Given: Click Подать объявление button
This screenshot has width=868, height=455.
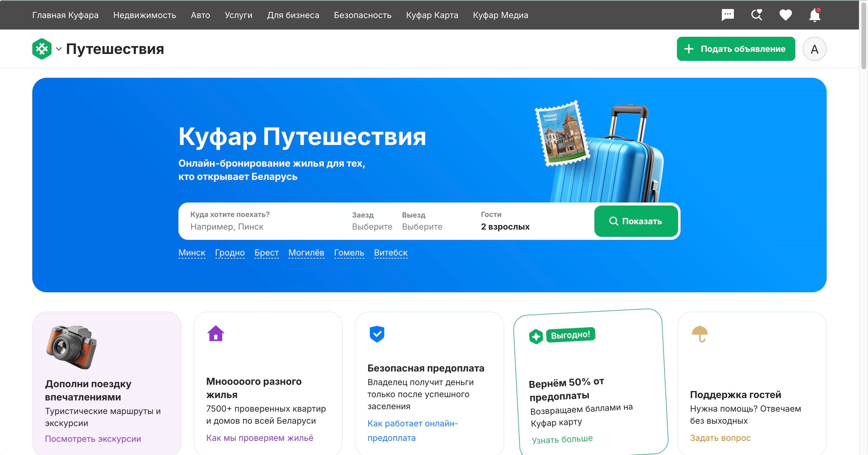Looking at the screenshot, I should [736, 49].
